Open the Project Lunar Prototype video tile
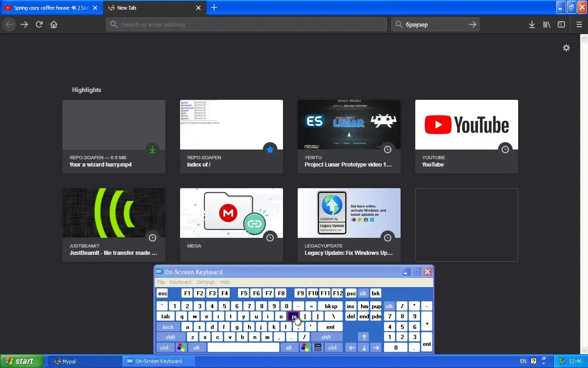Viewport: 588px width, 368px height. coord(349,137)
